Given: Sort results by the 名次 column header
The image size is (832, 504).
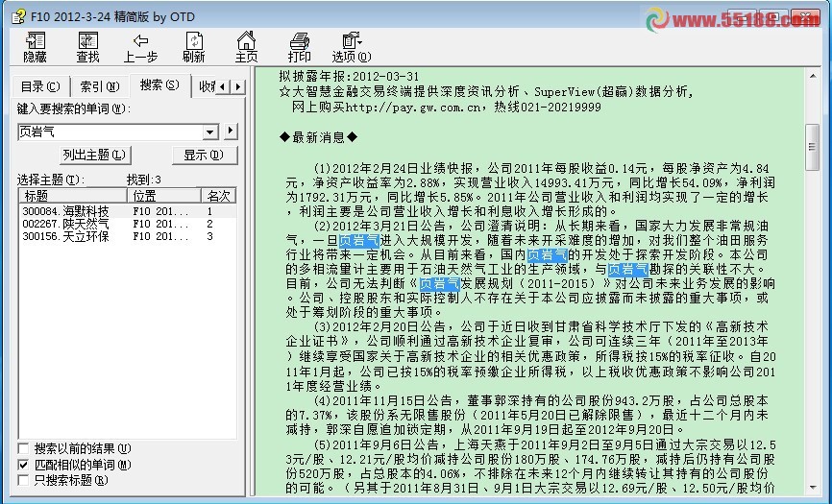Looking at the screenshot, I should [219, 196].
